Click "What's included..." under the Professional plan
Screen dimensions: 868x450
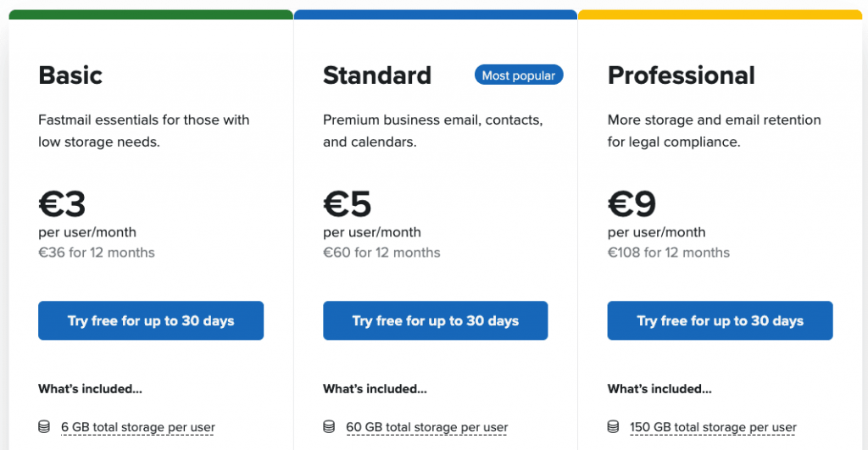click(659, 389)
